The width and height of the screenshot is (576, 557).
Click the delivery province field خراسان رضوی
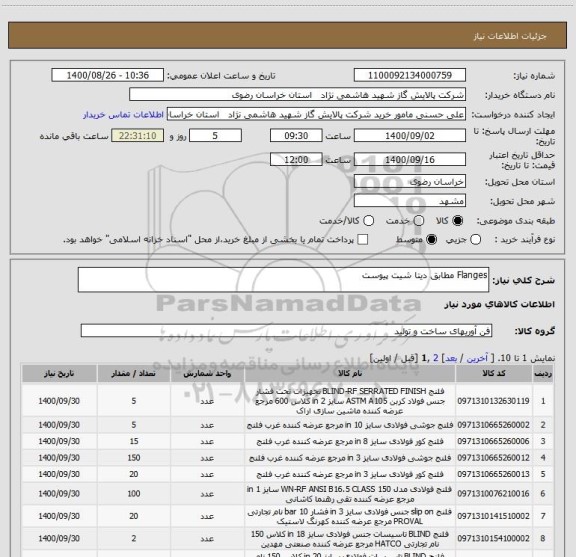(410, 182)
